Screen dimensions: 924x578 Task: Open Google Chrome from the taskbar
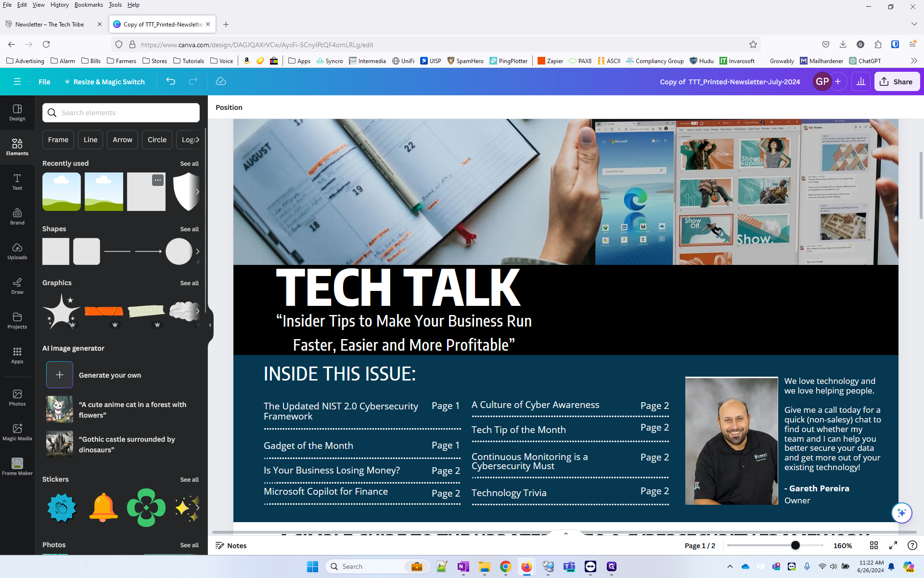505,566
